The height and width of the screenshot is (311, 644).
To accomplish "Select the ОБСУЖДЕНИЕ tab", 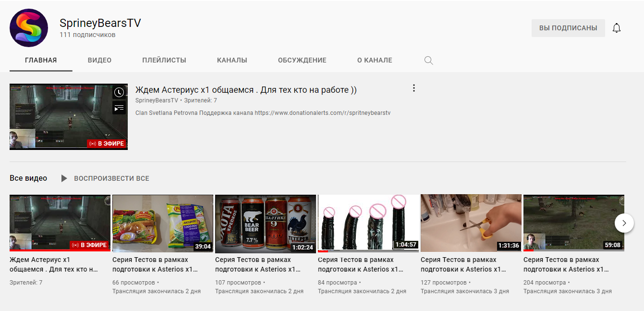I will (302, 61).
